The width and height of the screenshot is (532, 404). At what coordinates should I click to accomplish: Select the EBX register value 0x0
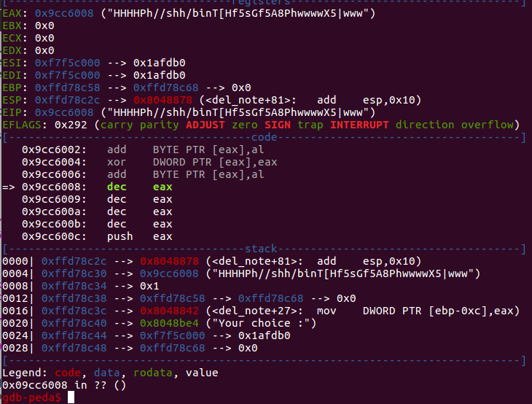pyautogui.click(x=44, y=26)
